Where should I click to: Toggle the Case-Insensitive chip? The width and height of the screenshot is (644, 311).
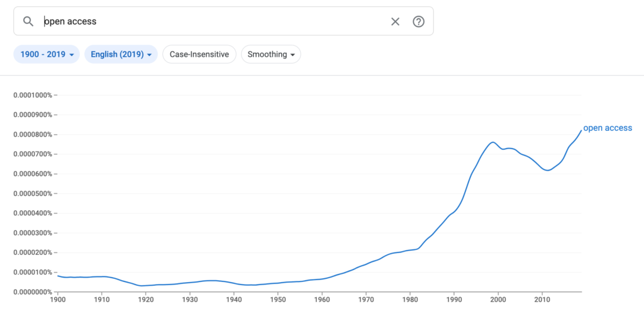(199, 54)
